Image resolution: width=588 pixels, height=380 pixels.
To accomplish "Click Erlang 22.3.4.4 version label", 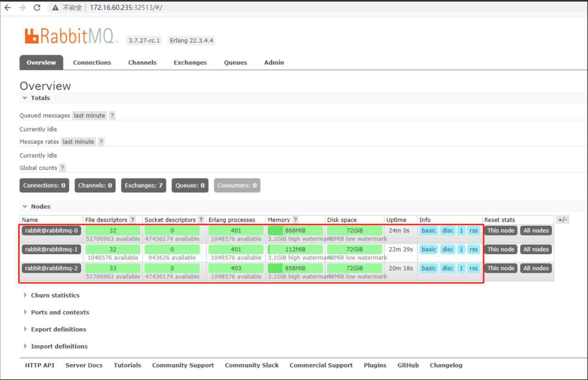I will point(192,40).
